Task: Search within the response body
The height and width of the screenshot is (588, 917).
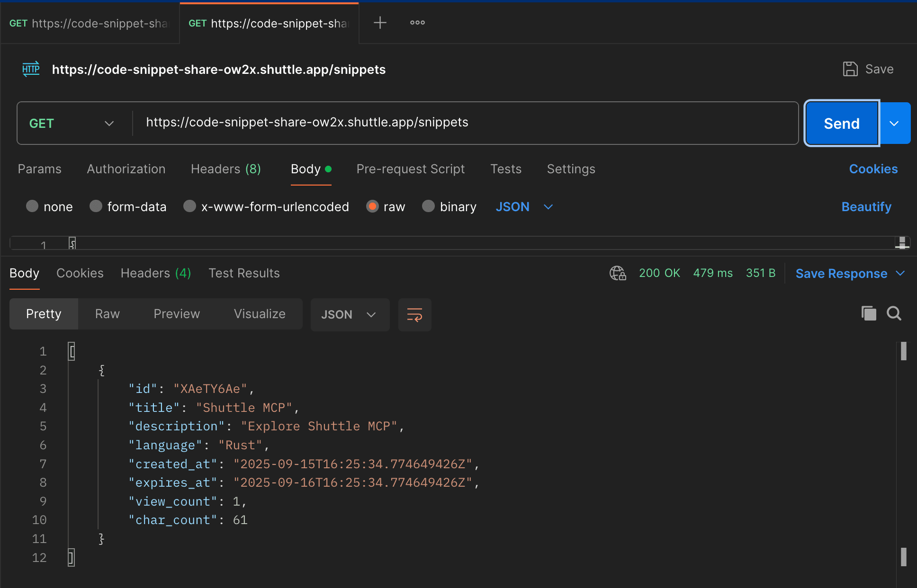Action: 894,313
